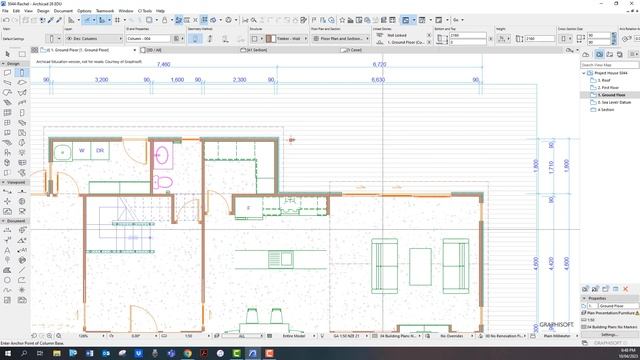The height and width of the screenshot is (360, 640).
Task: Open the Layer dropdown showing Dec Columns
Action: 94,38
